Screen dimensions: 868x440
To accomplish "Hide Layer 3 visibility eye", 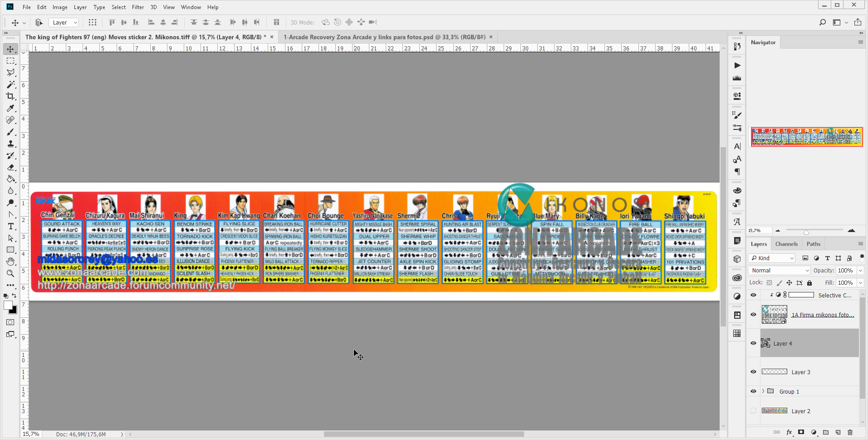I will tap(753, 372).
